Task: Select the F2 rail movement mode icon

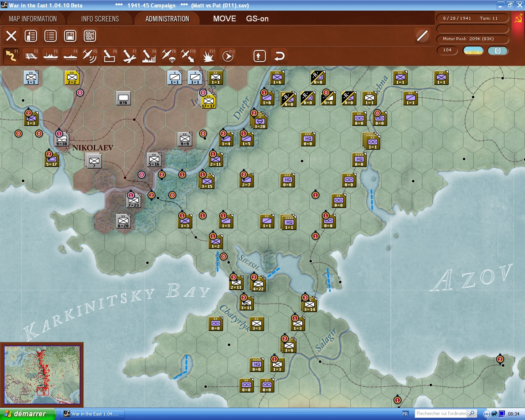Action: pyautogui.click(x=31, y=56)
